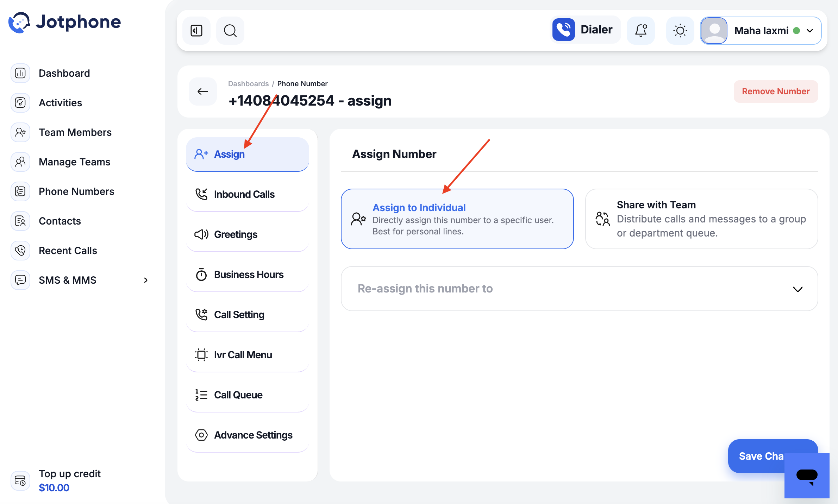The image size is (838, 504).
Task: Click the Team Members icon
Action: pyautogui.click(x=20, y=132)
